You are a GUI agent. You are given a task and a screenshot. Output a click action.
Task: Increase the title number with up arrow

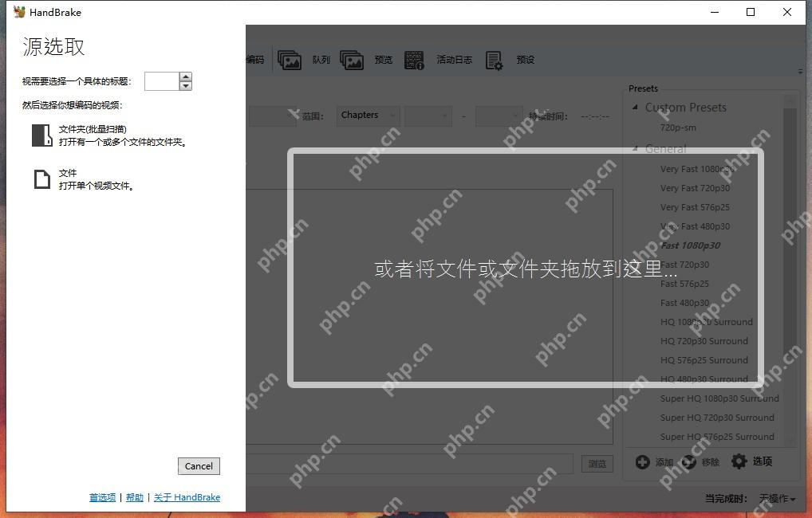click(185, 77)
